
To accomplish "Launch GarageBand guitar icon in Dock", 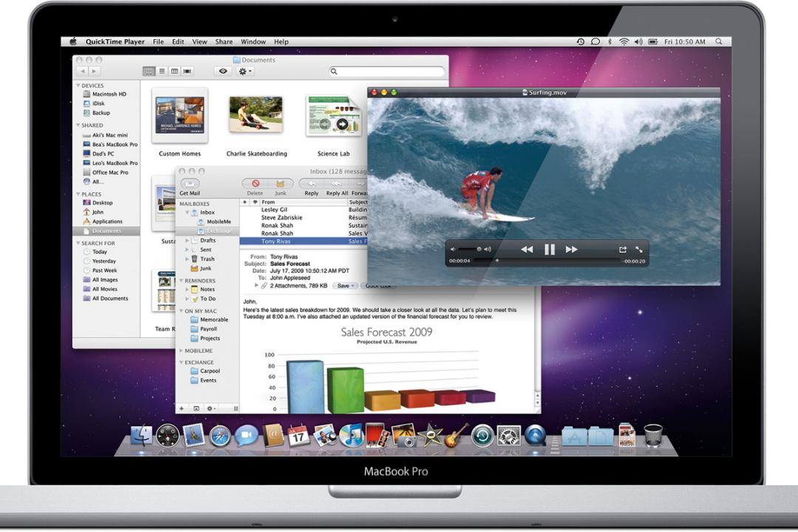I will coord(457,436).
